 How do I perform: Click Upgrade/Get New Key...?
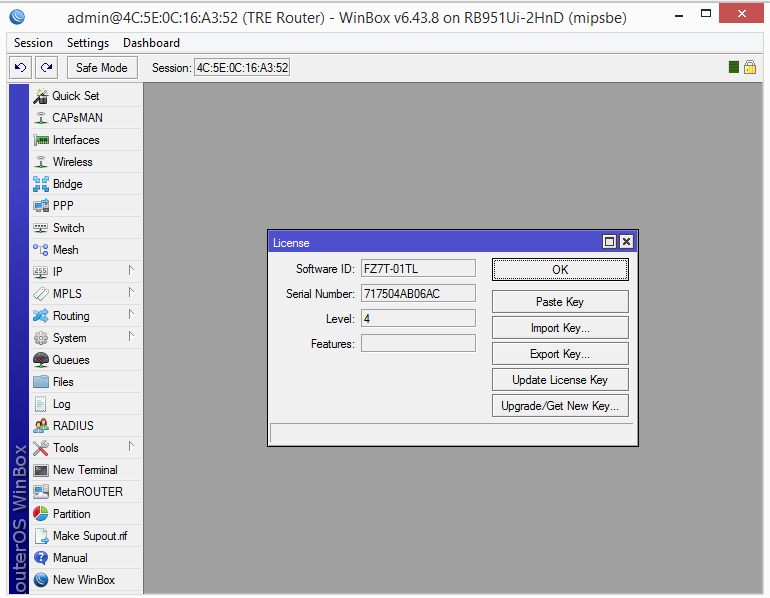coord(560,406)
